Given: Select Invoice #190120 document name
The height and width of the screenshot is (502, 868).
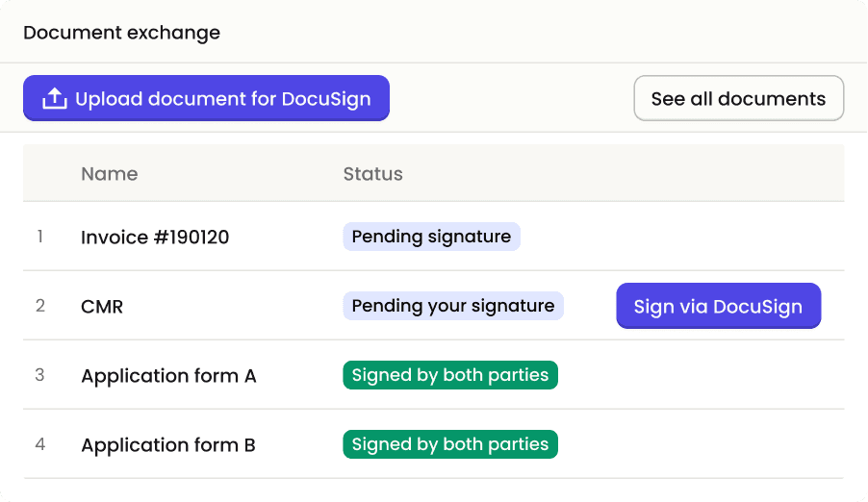Looking at the screenshot, I should pos(155,237).
